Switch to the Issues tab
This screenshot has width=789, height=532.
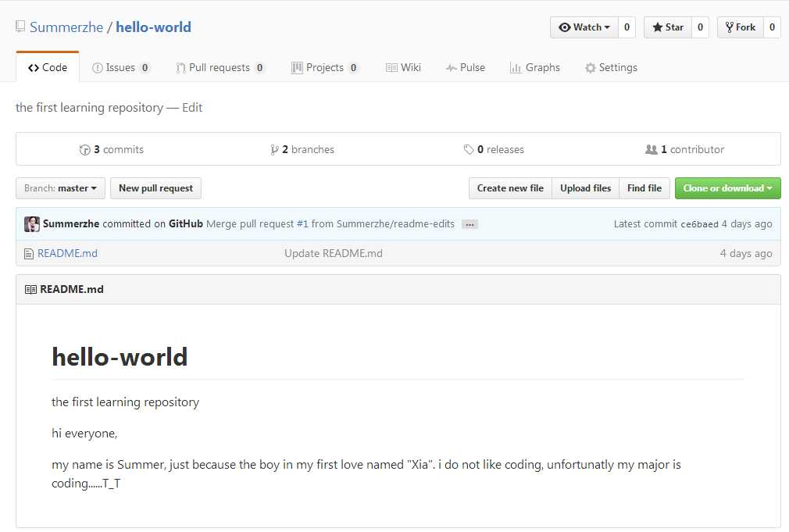121,67
